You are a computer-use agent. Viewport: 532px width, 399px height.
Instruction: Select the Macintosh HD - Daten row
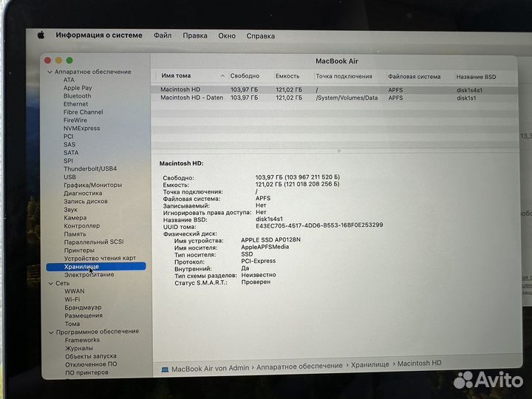tap(334, 98)
